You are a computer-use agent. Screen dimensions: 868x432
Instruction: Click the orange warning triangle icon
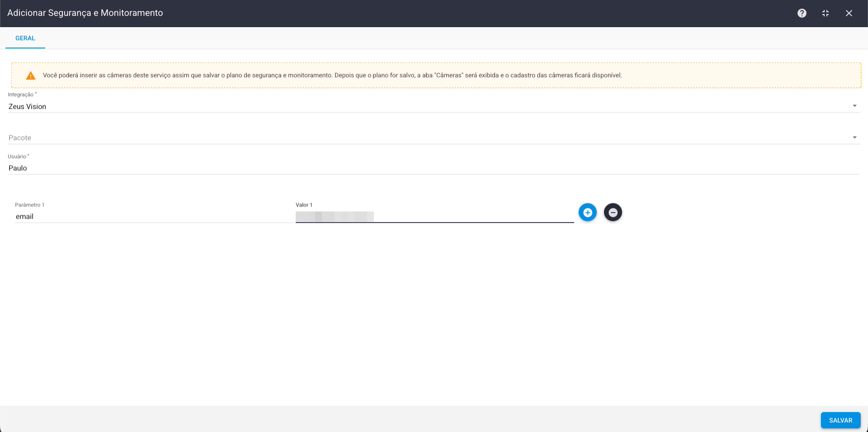tap(31, 75)
